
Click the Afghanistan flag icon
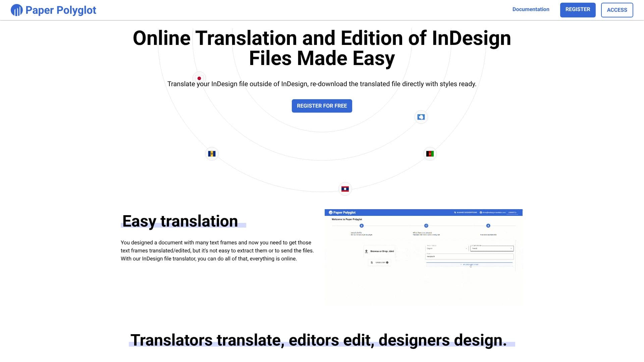coord(430,154)
